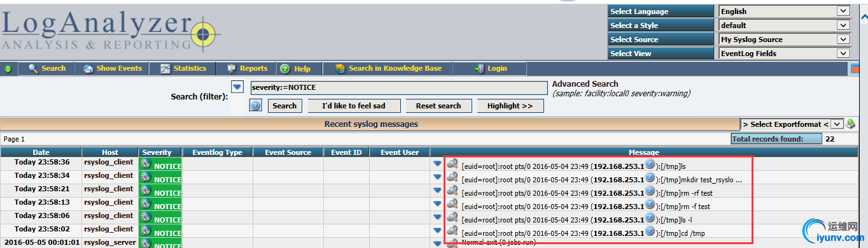Expand message menu arrow for the 23:58:34 row
Viewport: 868px width, 248px height.
point(437,177)
